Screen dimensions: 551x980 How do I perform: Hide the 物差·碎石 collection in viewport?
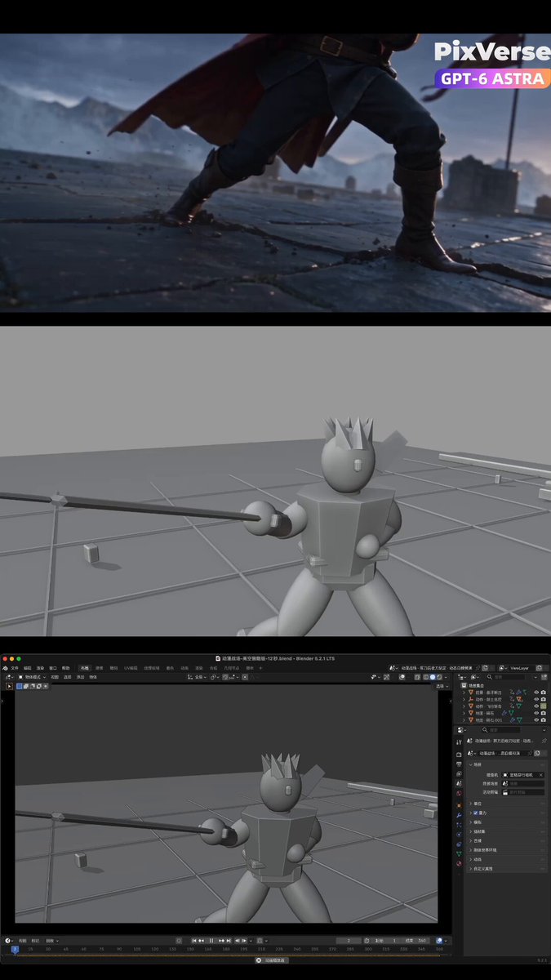(x=537, y=713)
